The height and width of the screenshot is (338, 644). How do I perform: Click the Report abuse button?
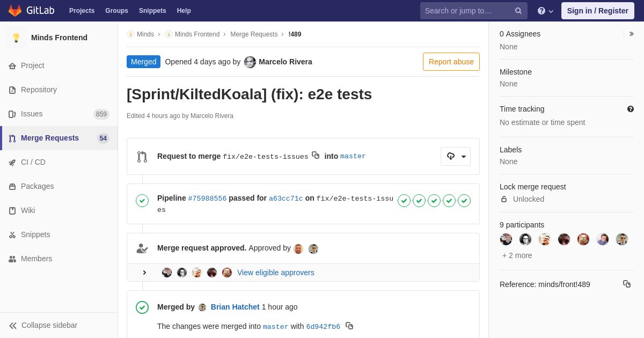tap(451, 62)
